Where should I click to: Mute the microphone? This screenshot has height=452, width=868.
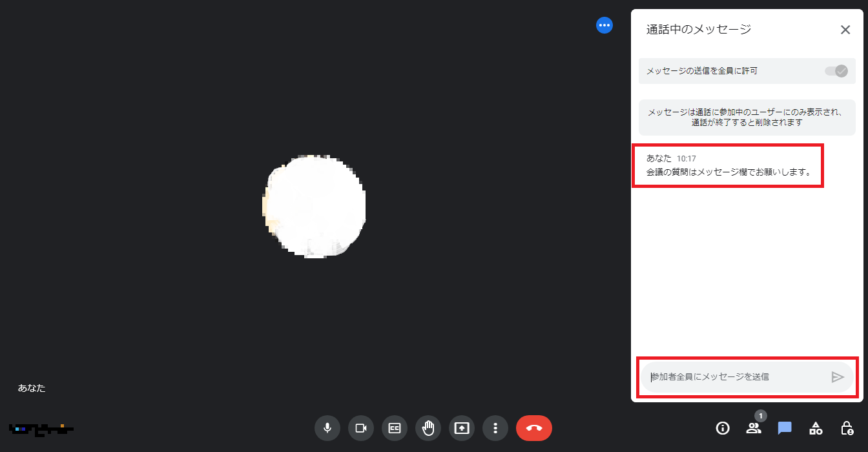pyautogui.click(x=327, y=428)
